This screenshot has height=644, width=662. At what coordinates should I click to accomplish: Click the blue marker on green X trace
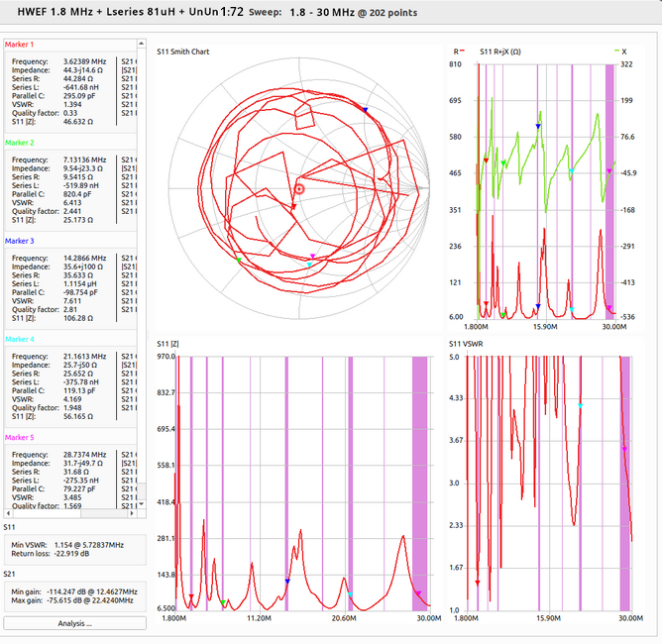(x=538, y=126)
